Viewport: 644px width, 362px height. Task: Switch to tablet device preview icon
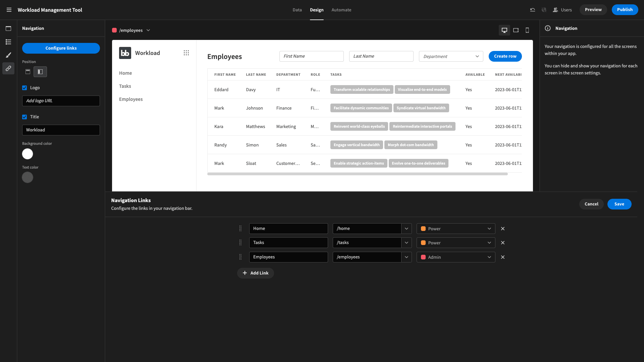pyautogui.click(x=516, y=30)
